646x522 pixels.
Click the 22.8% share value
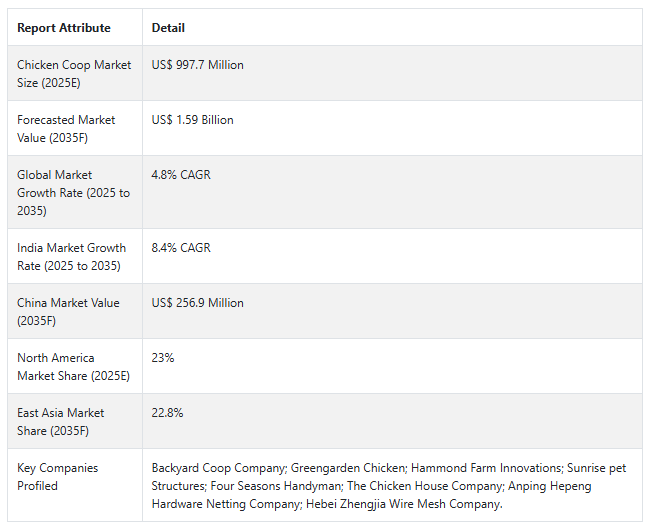[167, 413]
